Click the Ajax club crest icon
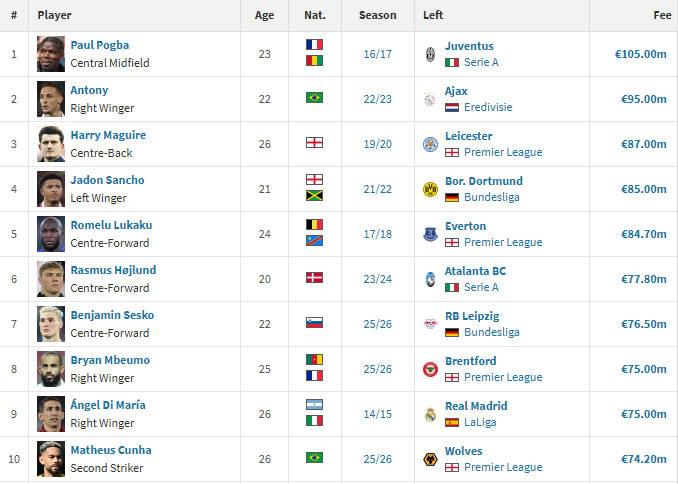Viewport: 678px width, 484px height. pyautogui.click(x=430, y=99)
